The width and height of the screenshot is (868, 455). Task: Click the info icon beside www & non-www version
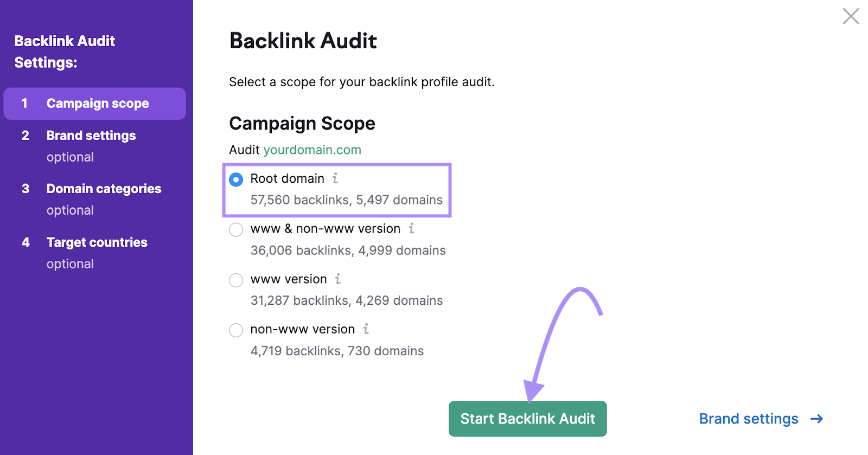click(411, 229)
